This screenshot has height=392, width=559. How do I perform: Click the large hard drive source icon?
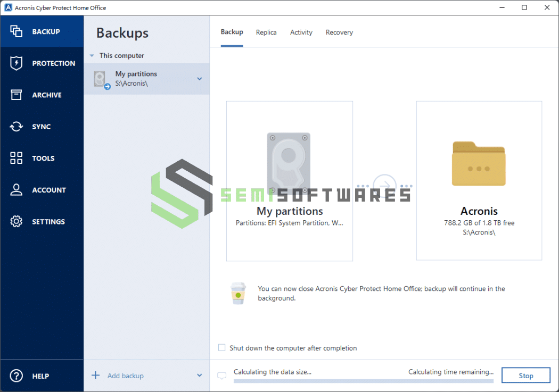tap(289, 163)
